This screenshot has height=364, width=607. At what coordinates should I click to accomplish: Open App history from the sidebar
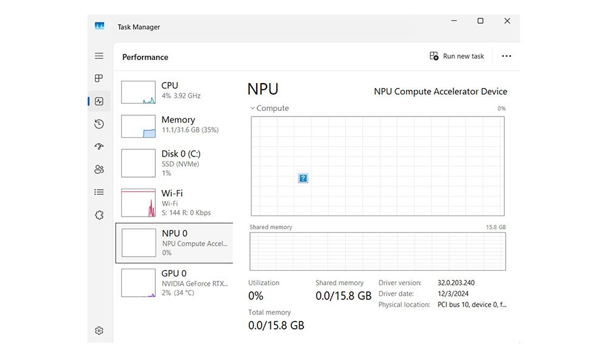pos(99,124)
